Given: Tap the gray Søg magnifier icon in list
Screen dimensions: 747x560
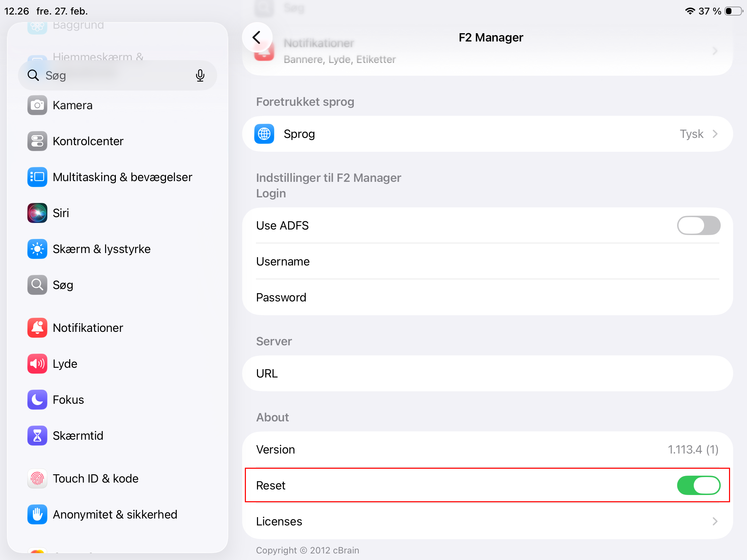Looking at the screenshot, I should point(37,285).
